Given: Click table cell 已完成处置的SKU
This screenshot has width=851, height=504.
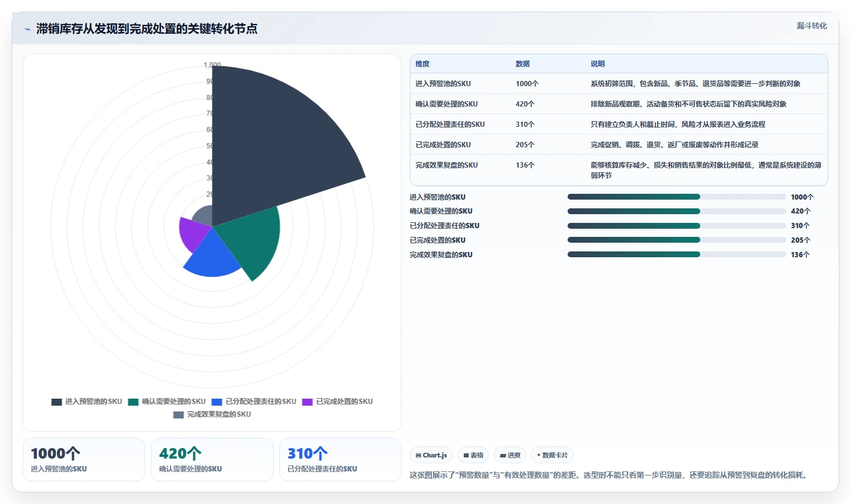Looking at the screenshot, I should [x=443, y=145].
